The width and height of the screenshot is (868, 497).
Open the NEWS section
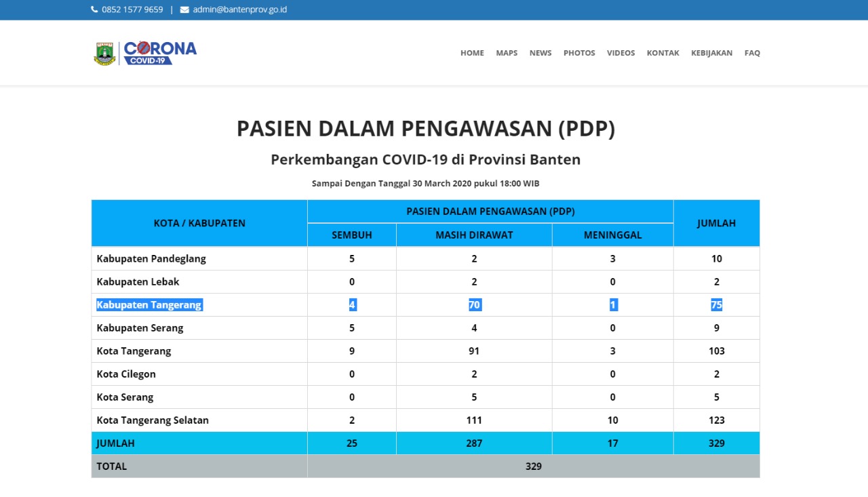click(540, 53)
